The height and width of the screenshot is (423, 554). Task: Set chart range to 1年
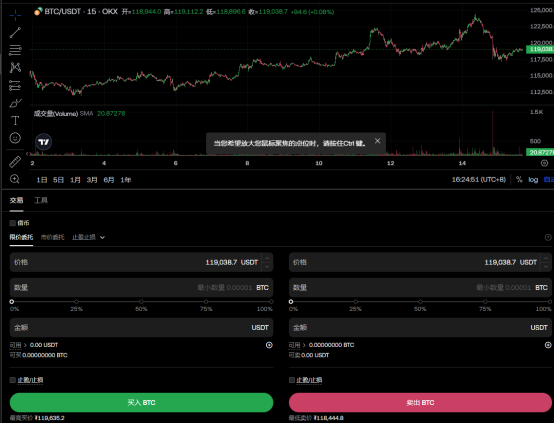coord(126,180)
